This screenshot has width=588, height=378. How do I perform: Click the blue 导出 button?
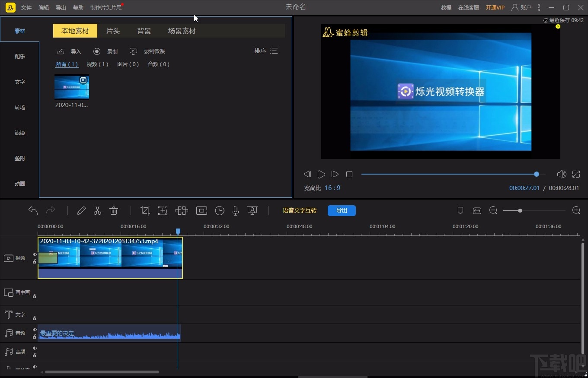click(342, 210)
